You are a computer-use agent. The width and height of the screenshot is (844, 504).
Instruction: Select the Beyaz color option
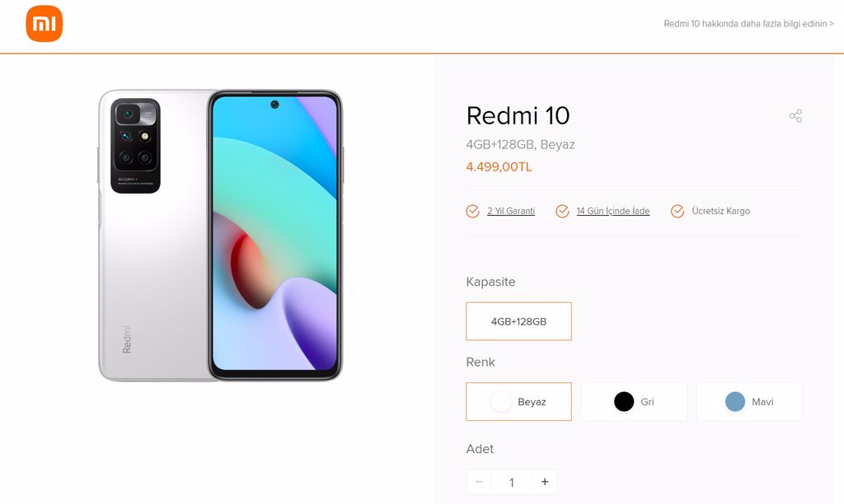tap(519, 401)
